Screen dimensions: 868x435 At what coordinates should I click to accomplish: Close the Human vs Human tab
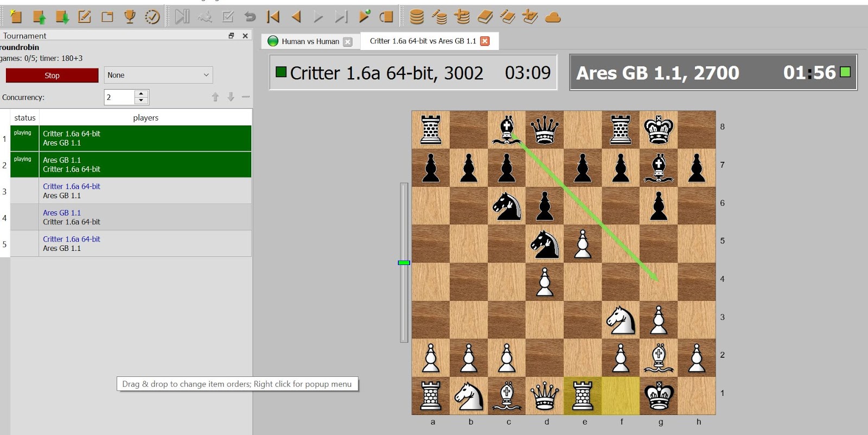(348, 42)
